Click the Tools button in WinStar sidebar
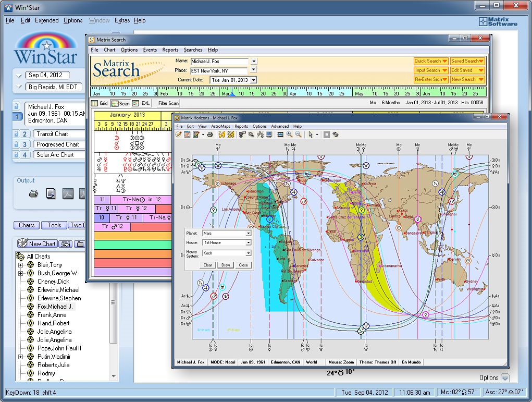Screen dimensions: 532x402 click(54, 225)
